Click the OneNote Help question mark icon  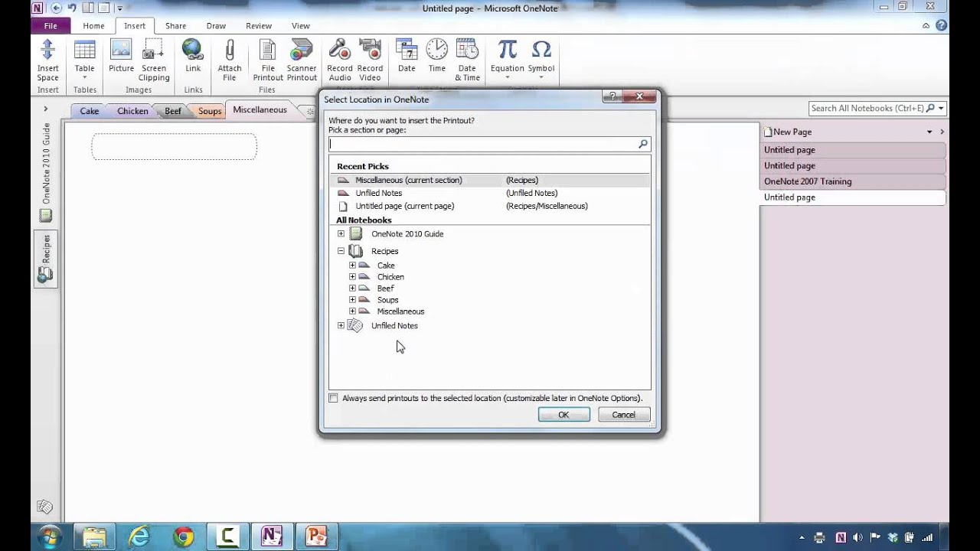(942, 25)
